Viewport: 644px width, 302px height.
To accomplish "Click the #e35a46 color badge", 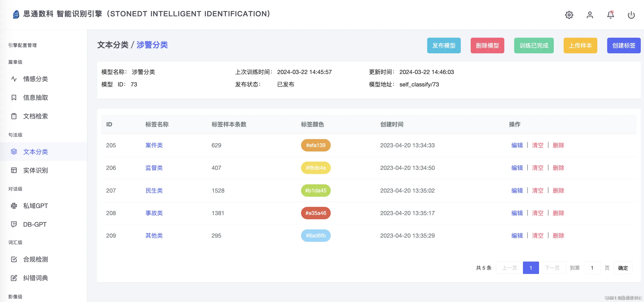I will coord(316,213).
